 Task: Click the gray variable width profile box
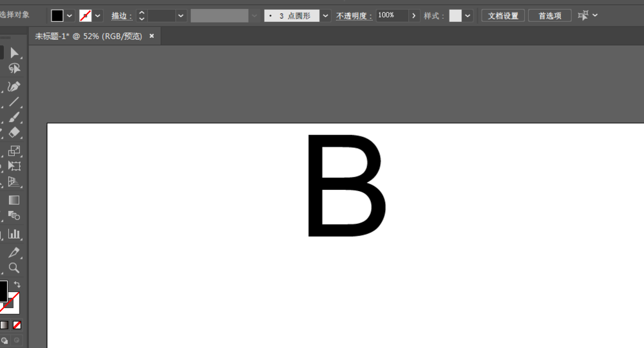pos(220,15)
